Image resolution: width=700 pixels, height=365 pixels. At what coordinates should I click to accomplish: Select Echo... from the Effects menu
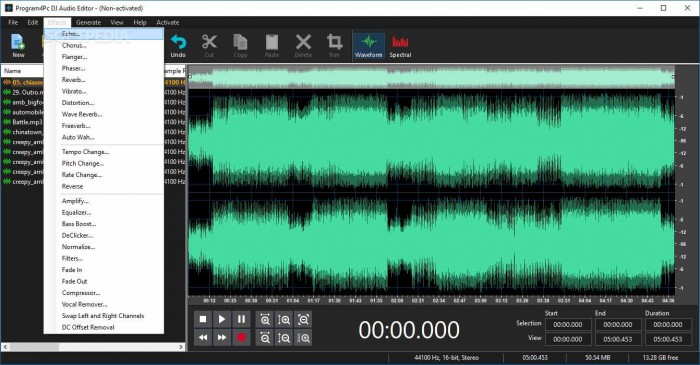point(104,34)
